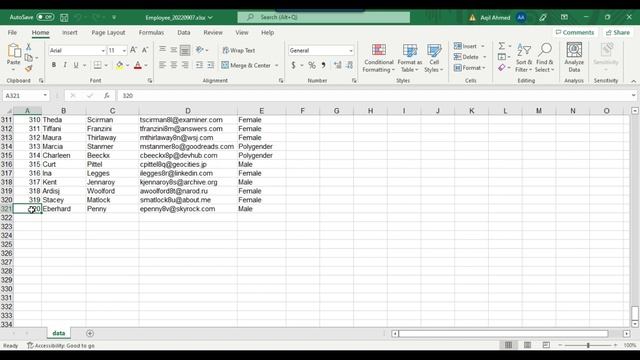Apply Comma Style
Image resolution: width=640 pixels, height=360 pixels.
(323, 65)
